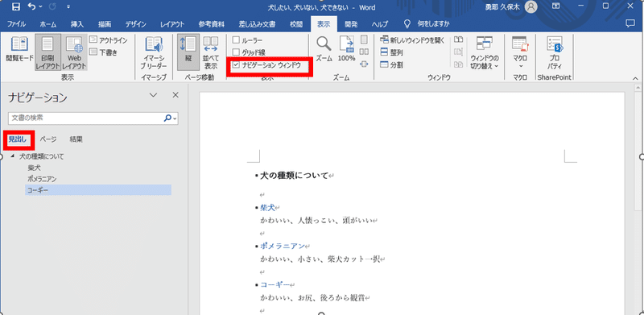Open the File (ファイル) tab
This screenshot has height=315, width=644.
click(16, 24)
